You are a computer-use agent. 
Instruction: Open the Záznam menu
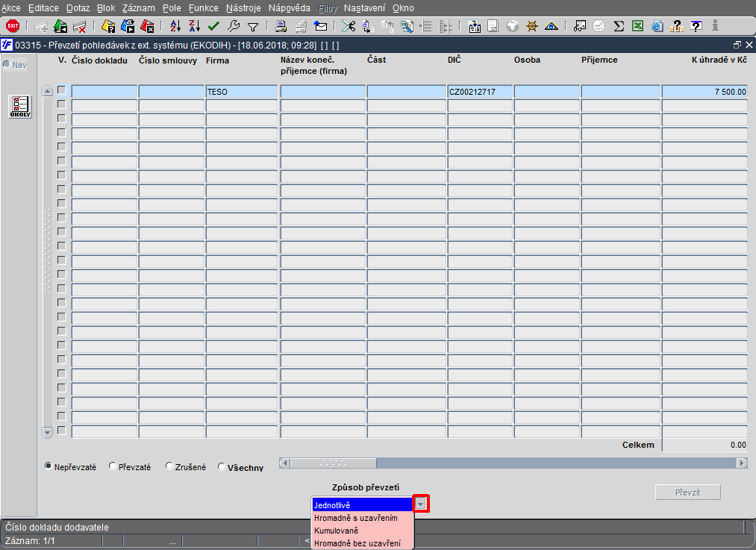point(138,8)
